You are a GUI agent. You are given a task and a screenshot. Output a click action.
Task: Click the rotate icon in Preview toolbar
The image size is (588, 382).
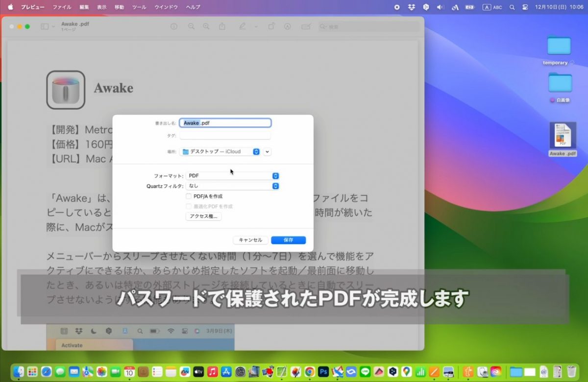[272, 26]
